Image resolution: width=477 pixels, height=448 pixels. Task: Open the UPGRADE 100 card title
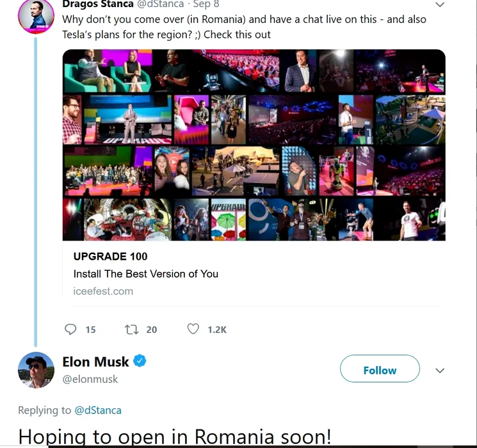coord(110,257)
